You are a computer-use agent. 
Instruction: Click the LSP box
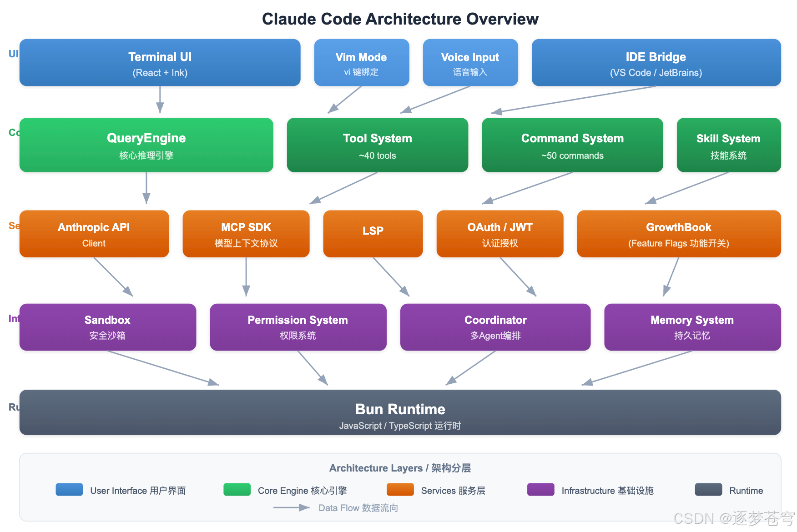373,234
